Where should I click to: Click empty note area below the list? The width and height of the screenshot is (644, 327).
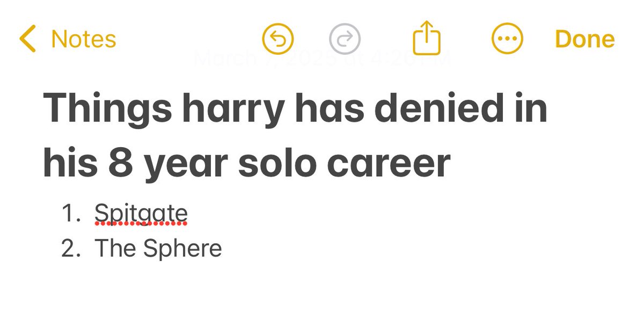(322, 295)
